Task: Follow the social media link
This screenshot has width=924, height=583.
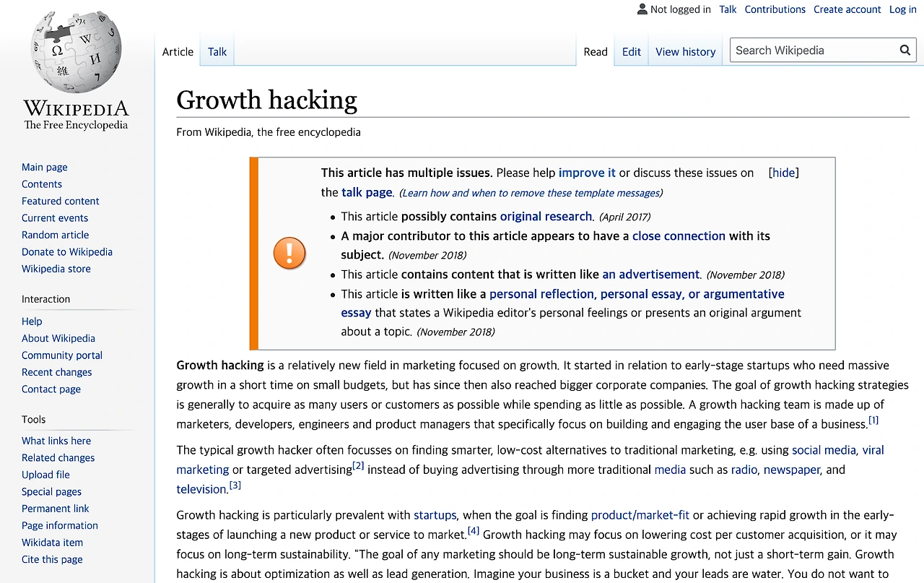Action: tap(824, 450)
